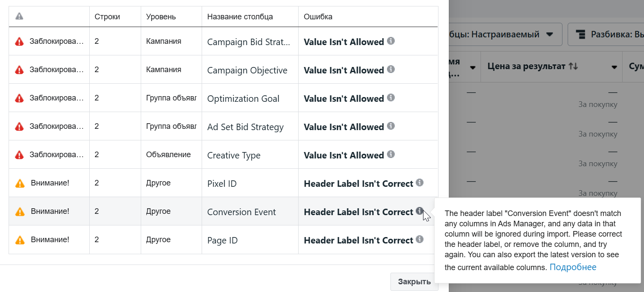This screenshot has width=644, height=292.
Task: Click yellow warning icon on Pixel ID row
Action: (x=20, y=183)
